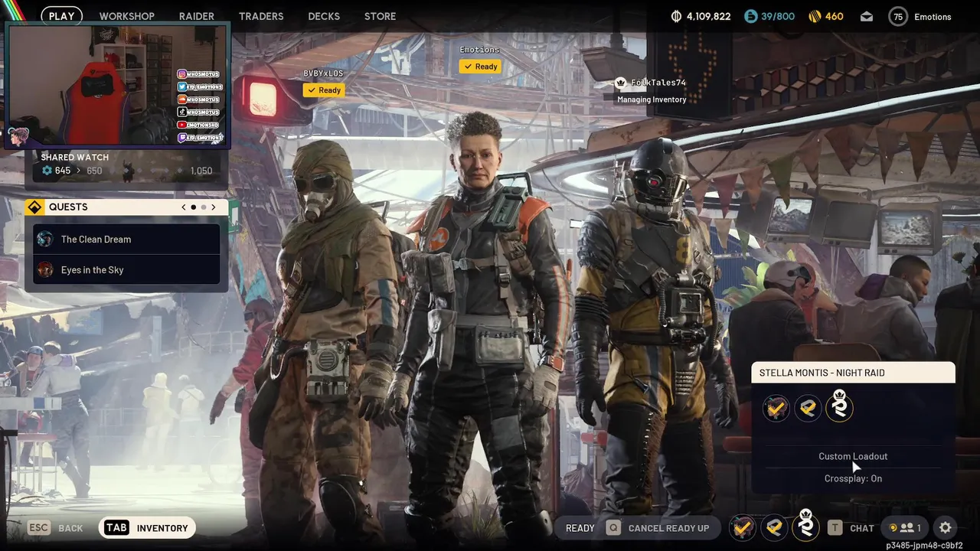This screenshot has height=551, width=980.
Task: Click The Clean Dream quest giver portrait
Action: coord(45,240)
